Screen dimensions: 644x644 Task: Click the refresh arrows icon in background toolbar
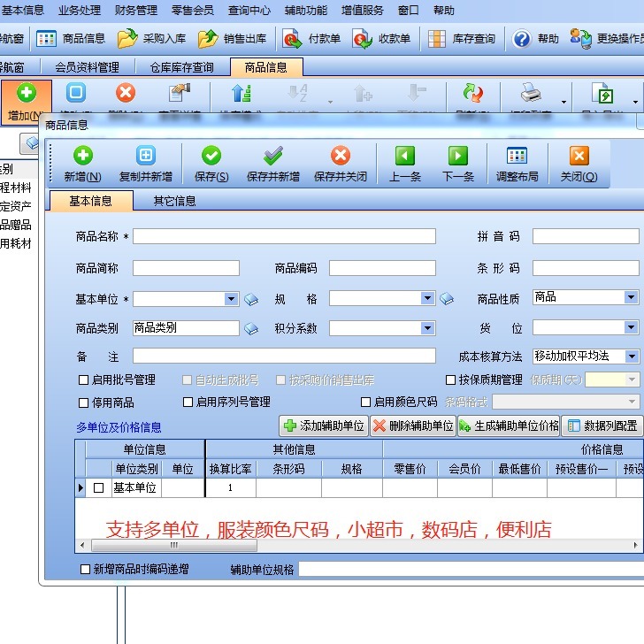(472, 92)
